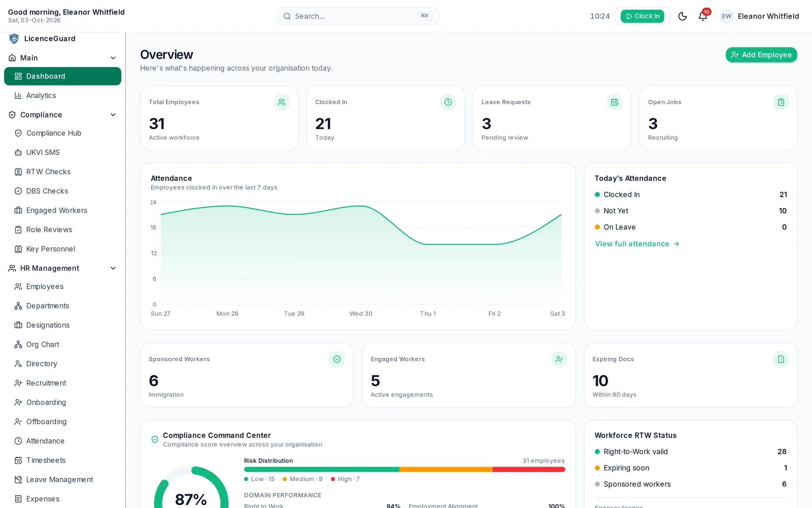Collapse the HR Management section chevron
The height and width of the screenshot is (508, 812).
tap(113, 268)
